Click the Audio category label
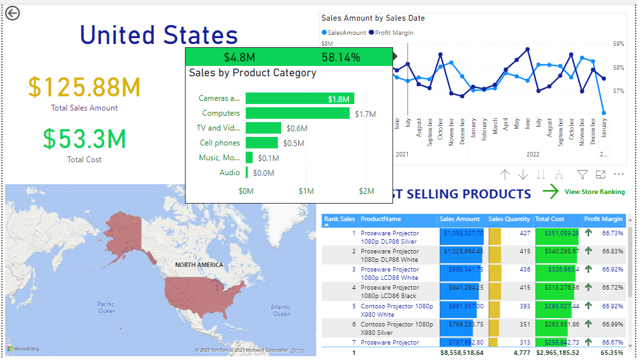644x362 pixels. pos(230,173)
